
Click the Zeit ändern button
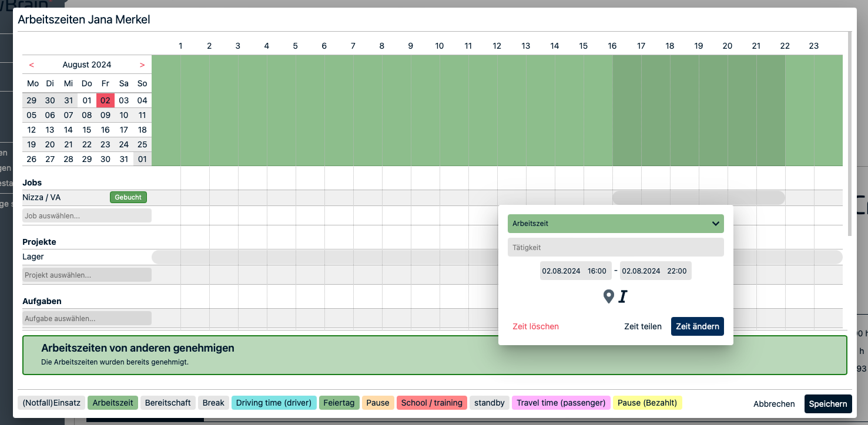(x=697, y=326)
